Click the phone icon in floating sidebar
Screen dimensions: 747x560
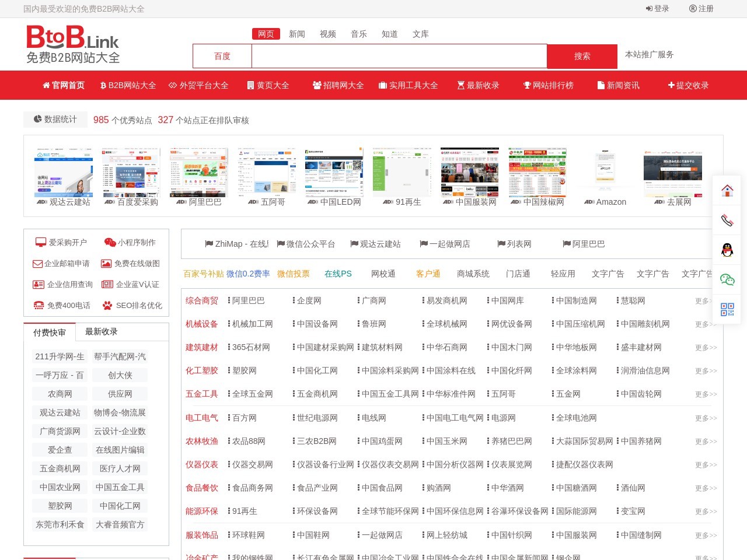pos(727,220)
